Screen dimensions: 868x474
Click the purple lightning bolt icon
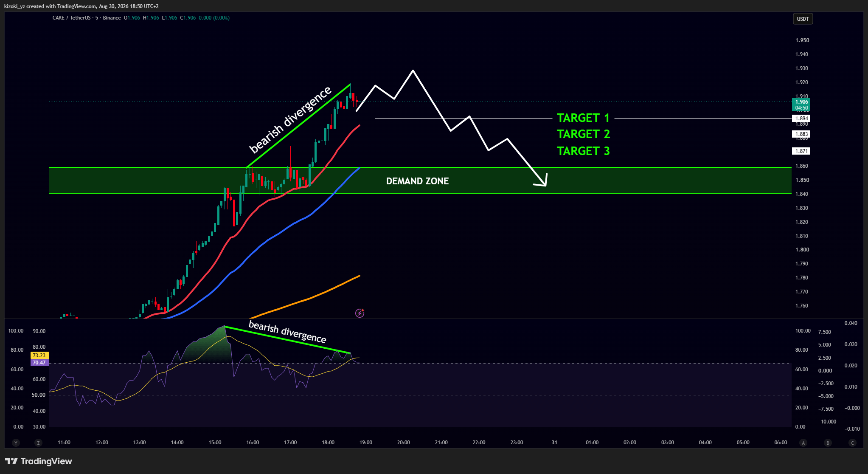(x=360, y=313)
